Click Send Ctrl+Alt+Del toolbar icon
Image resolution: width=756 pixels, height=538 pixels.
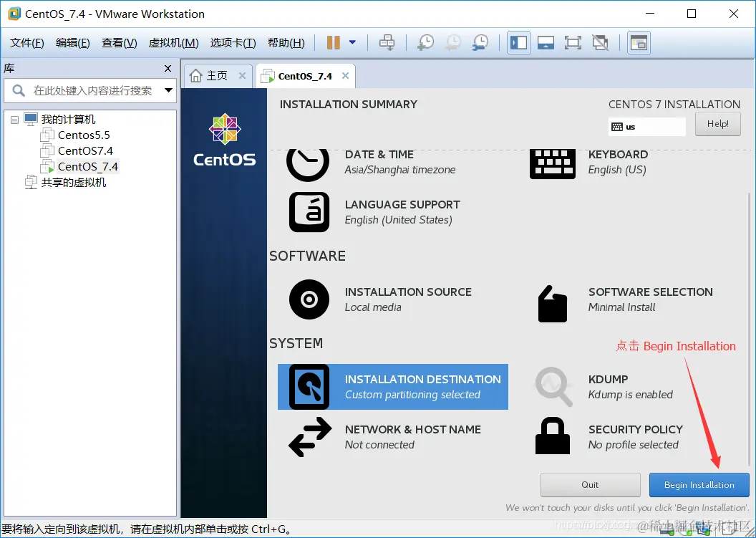(x=387, y=42)
